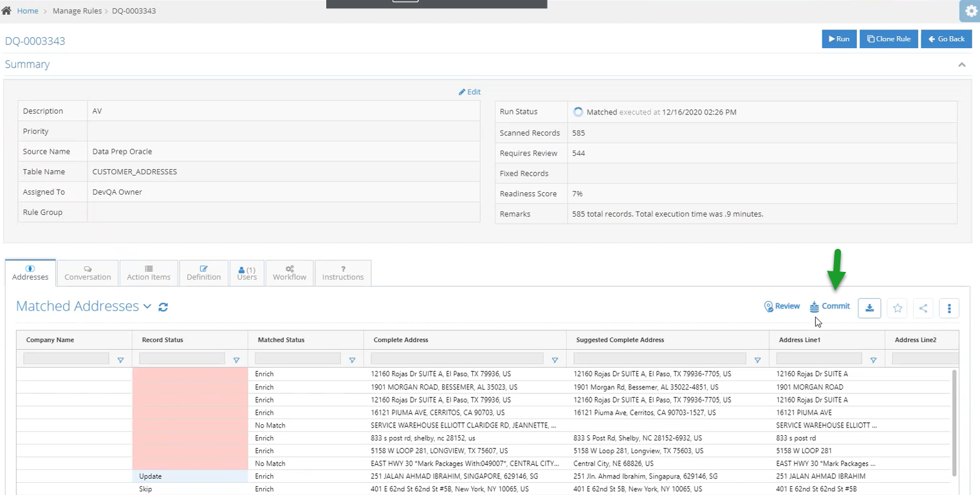Click the Run button
The height and width of the screenshot is (495, 980).
pyautogui.click(x=839, y=39)
